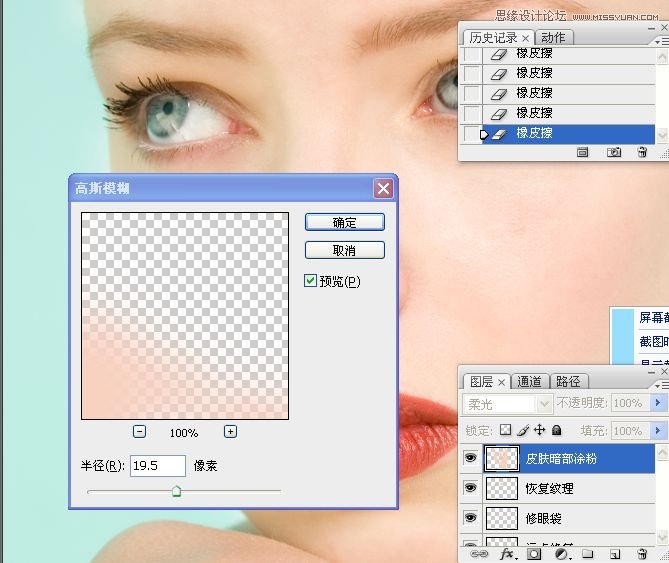The width and height of the screenshot is (669, 563).
Task: Hide the 皮肤暗部涂粉 layer eye
Action: click(x=471, y=458)
